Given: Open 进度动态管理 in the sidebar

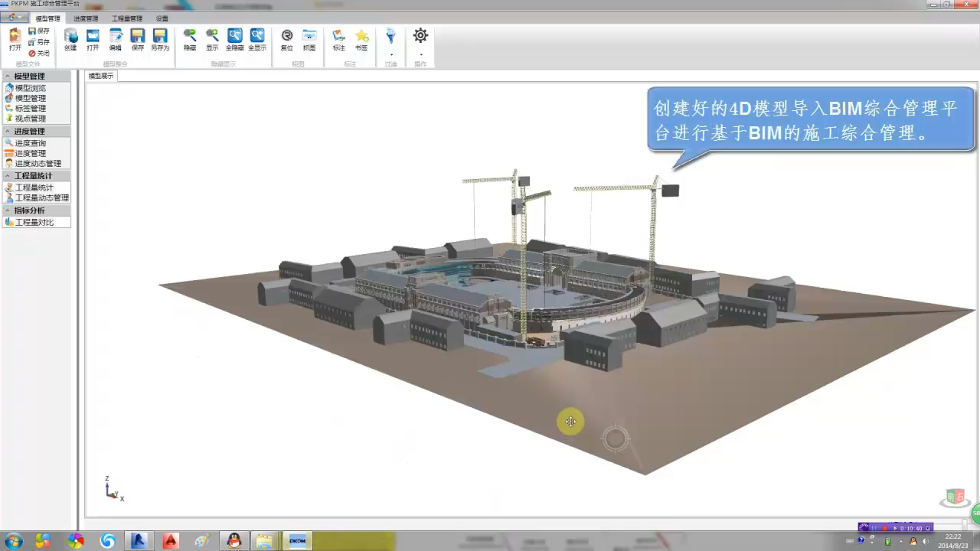Looking at the screenshot, I should coord(33,163).
